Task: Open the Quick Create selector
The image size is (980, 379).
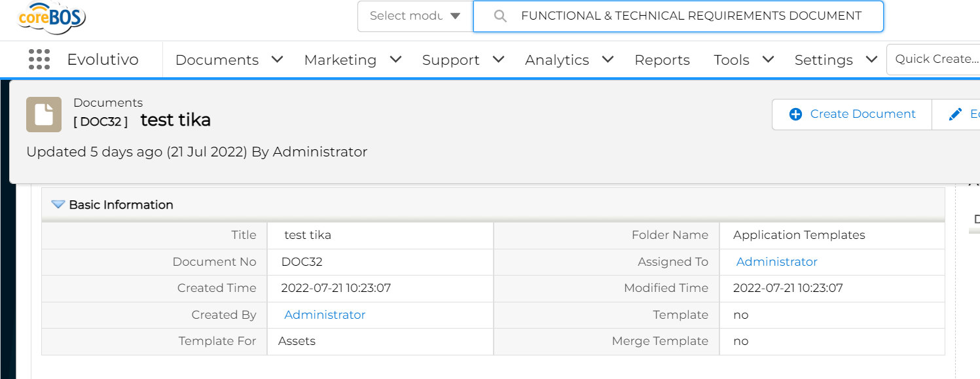Action: click(933, 60)
